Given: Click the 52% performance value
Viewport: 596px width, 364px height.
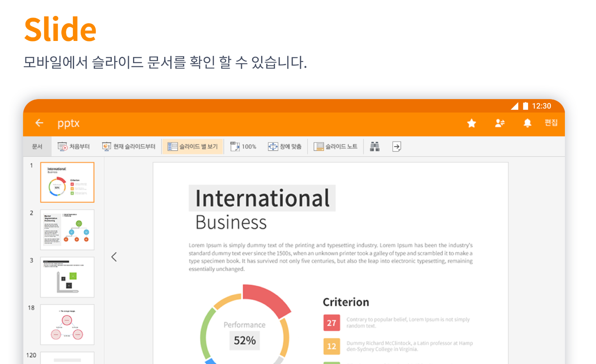Looking at the screenshot, I should [245, 340].
